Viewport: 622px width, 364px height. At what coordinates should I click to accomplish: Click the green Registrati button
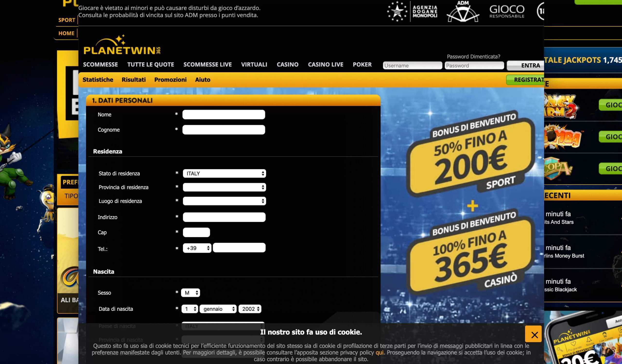pyautogui.click(x=525, y=80)
